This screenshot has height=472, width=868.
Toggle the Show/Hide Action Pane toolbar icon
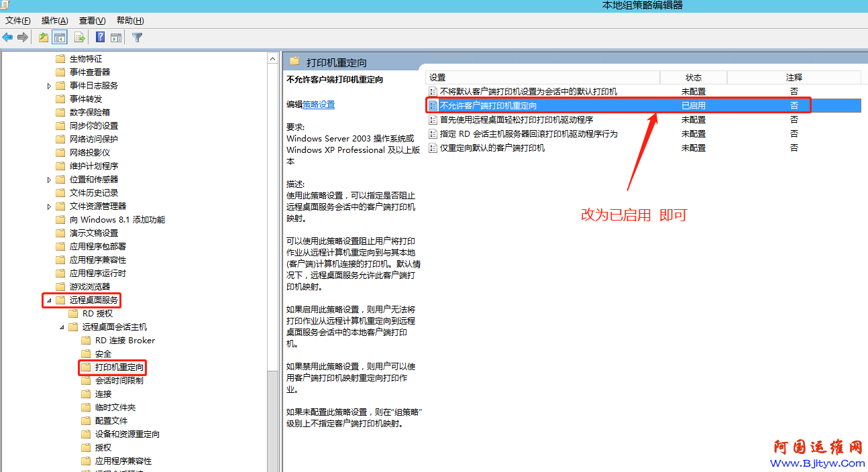pos(116,38)
